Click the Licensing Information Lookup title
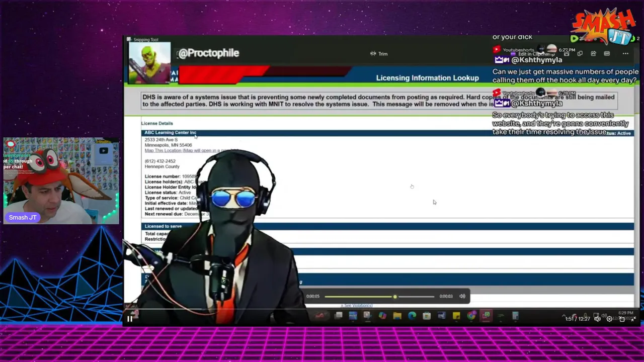 click(427, 78)
